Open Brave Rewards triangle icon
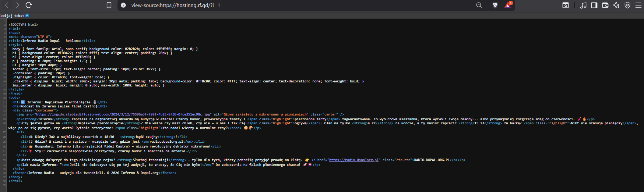 coord(508,5)
